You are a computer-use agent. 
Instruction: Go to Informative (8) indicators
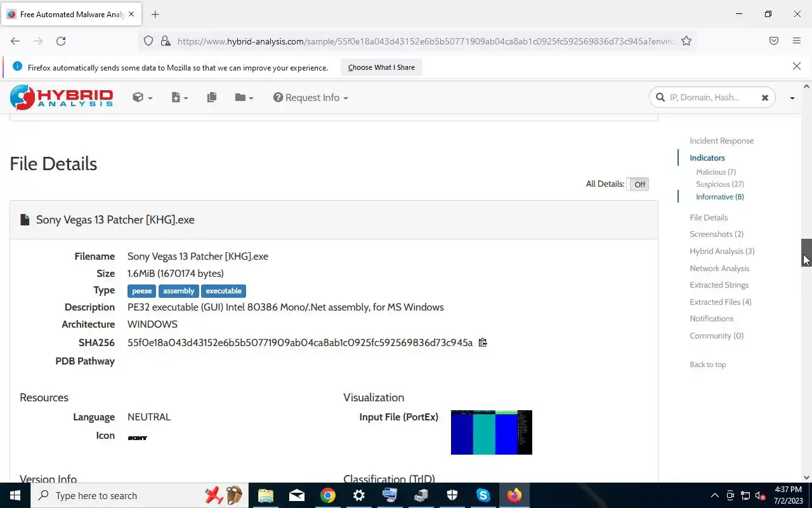point(720,197)
